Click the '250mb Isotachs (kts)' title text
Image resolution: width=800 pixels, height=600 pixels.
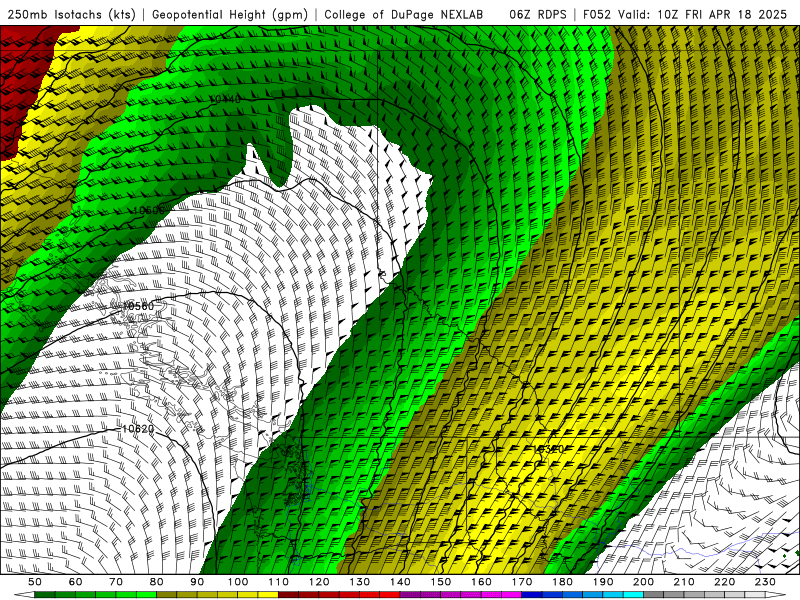coord(71,14)
